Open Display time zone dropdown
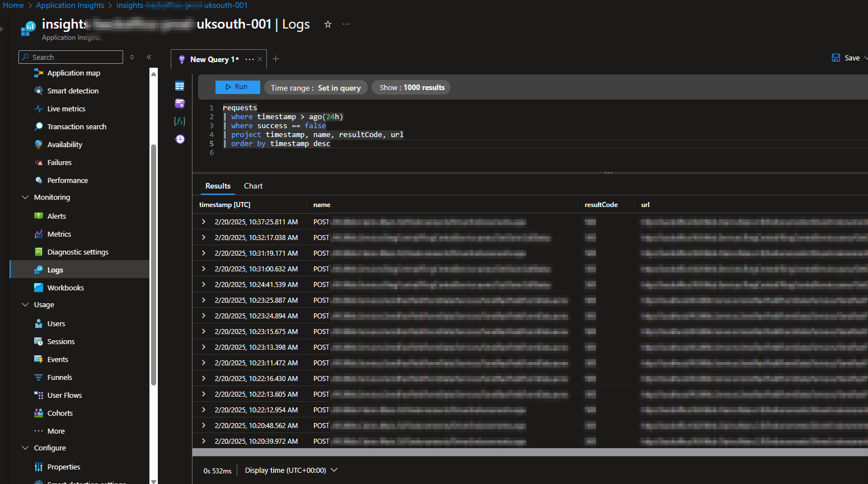868x484 pixels. (x=291, y=470)
